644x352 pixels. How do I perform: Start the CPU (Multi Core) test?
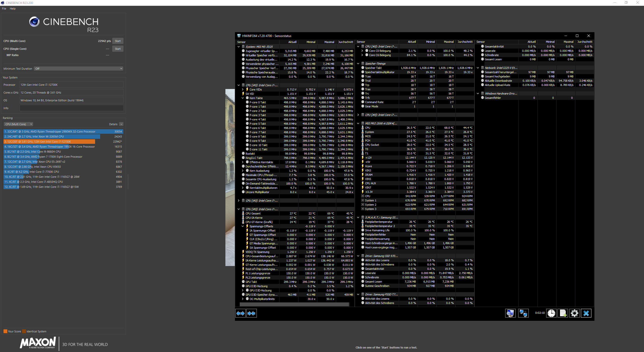pyautogui.click(x=118, y=41)
